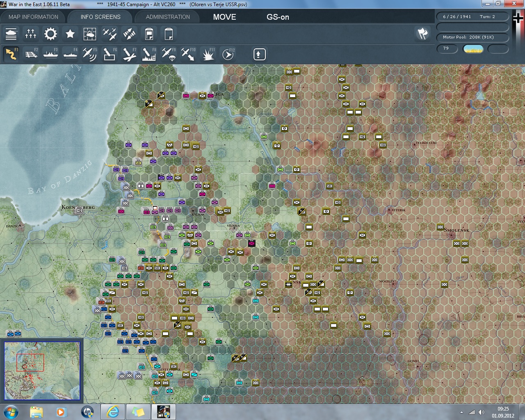This screenshot has width=525, height=420.
Task: Open the Windows Start menu
Action: click(x=10, y=411)
